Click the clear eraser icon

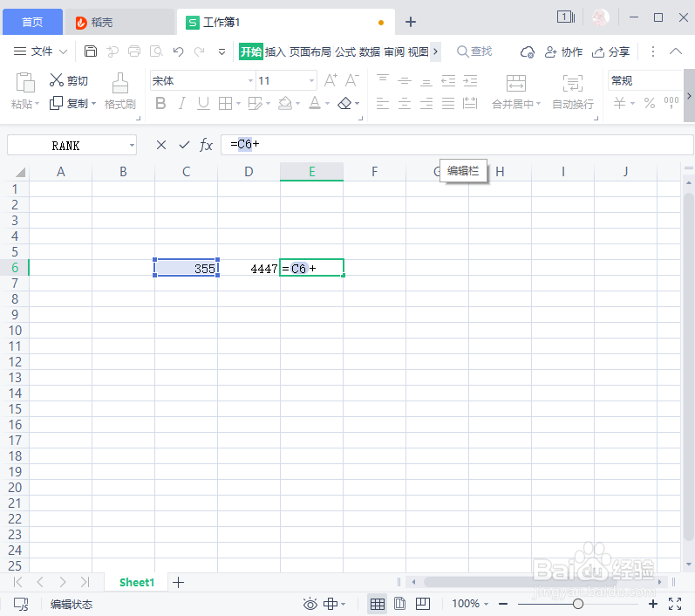click(x=344, y=104)
